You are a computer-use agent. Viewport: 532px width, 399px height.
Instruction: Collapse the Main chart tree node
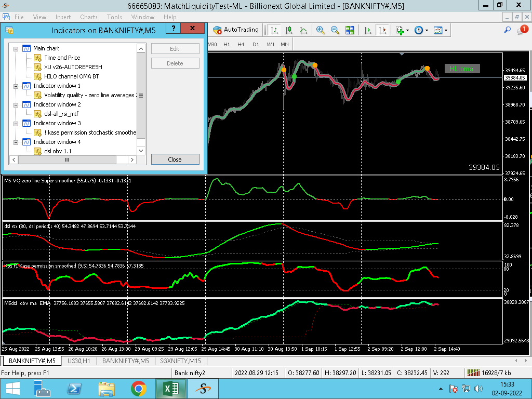pos(16,48)
